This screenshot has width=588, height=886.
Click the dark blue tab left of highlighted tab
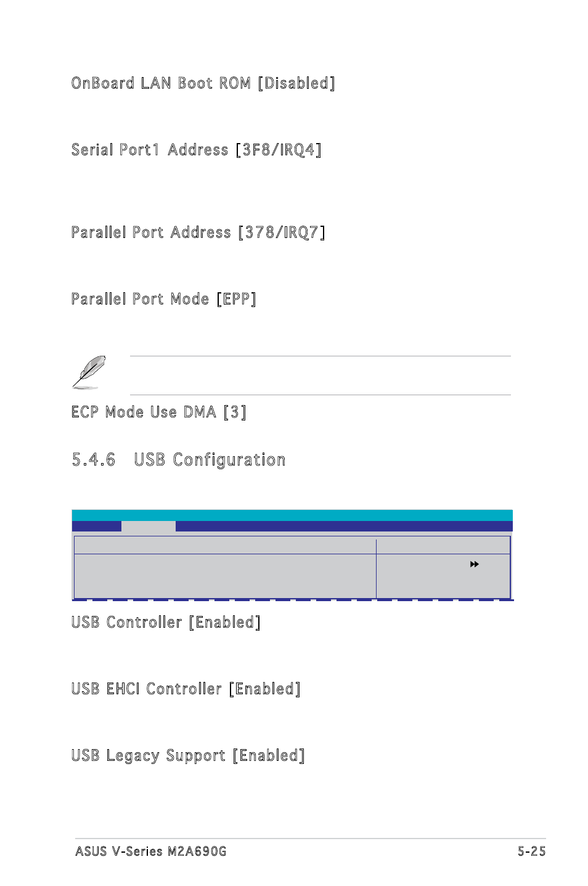(97, 526)
